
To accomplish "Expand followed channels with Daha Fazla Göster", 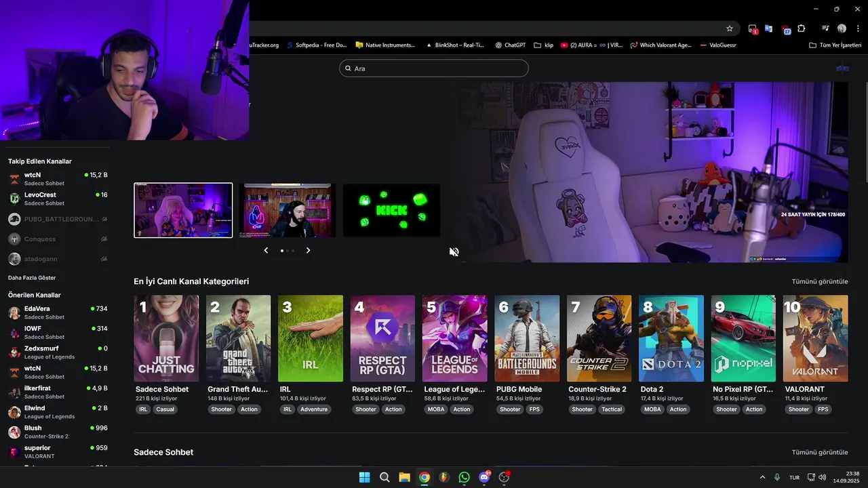I will pos(32,278).
